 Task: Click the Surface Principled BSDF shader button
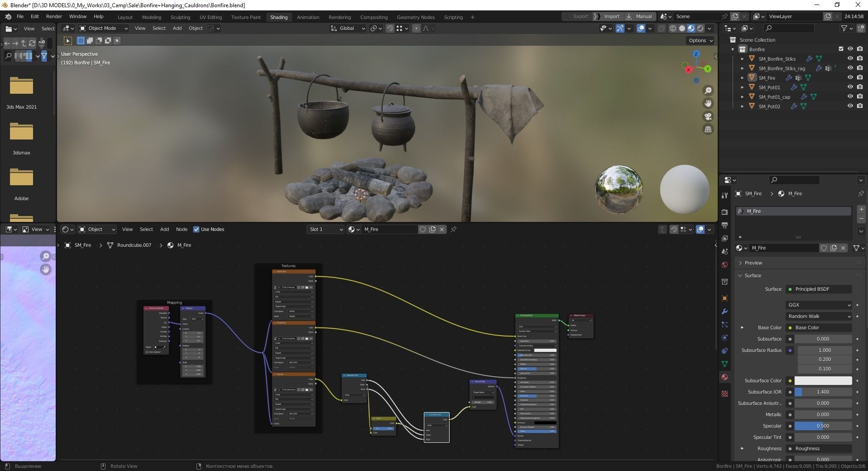tap(820, 289)
